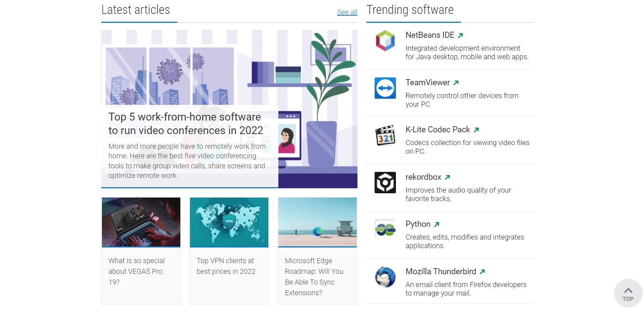Image resolution: width=644 pixels, height=312 pixels.
Task: Click the Microsoft Edge beach thumbnail
Action: tap(318, 222)
